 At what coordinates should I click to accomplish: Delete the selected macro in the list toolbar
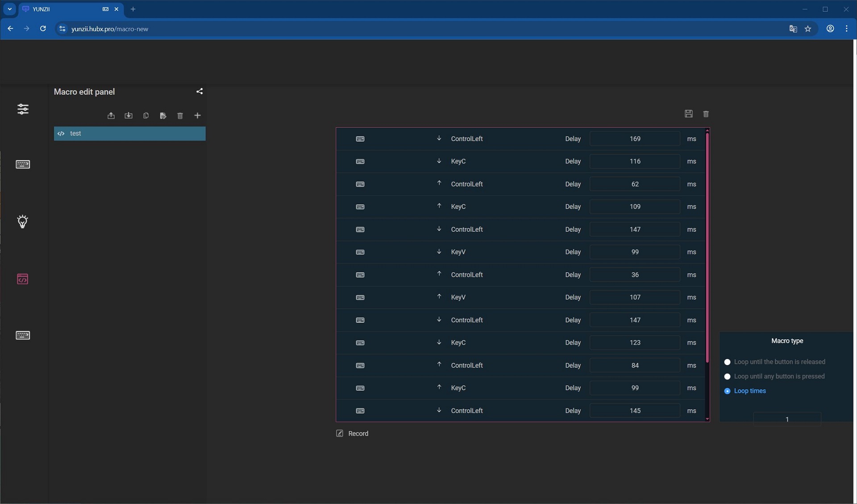tap(180, 116)
